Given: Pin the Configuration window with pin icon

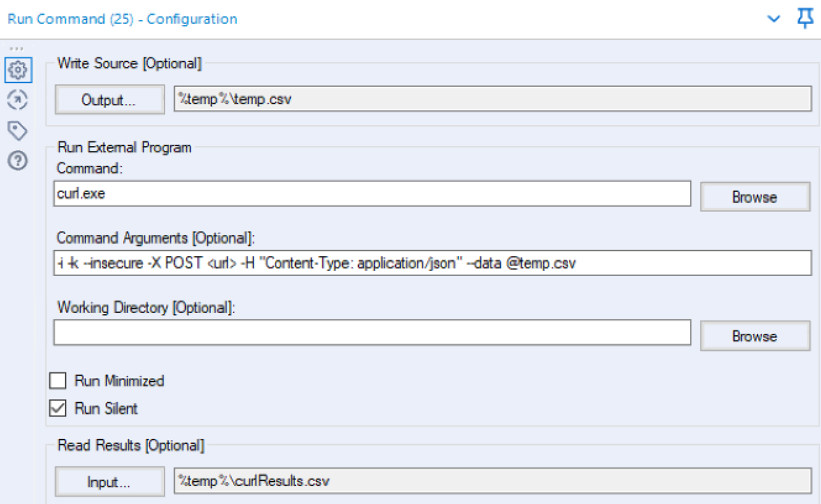Looking at the screenshot, I should (805, 19).
